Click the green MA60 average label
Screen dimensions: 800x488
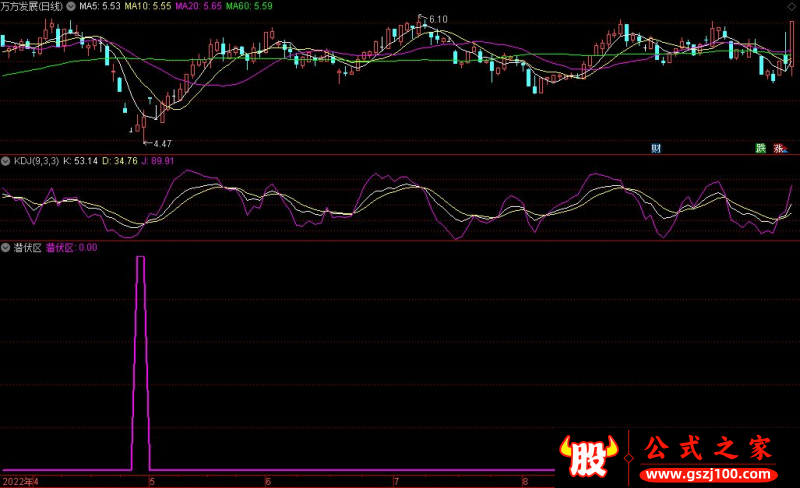pyautogui.click(x=248, y=6)
